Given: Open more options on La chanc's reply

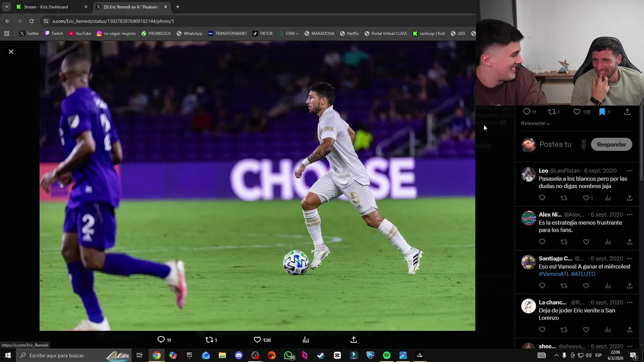Looking at the screenshot, I should pos(629,303).
